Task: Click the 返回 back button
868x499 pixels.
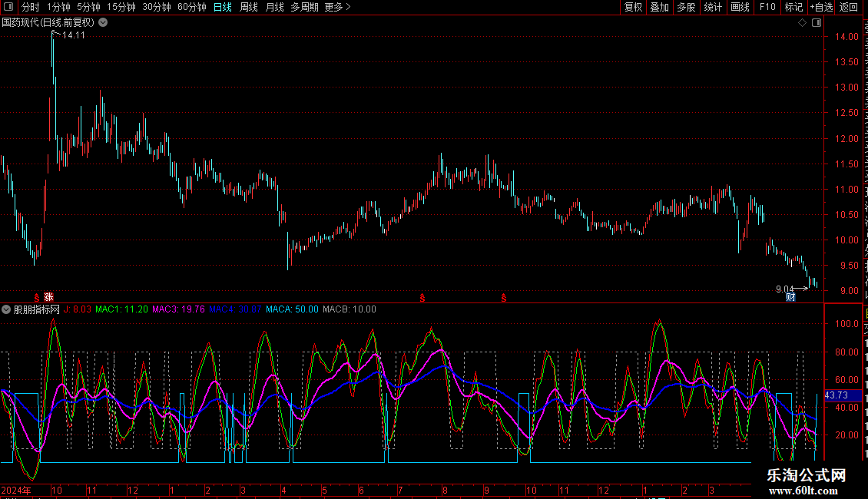Action: pos(849,7)
